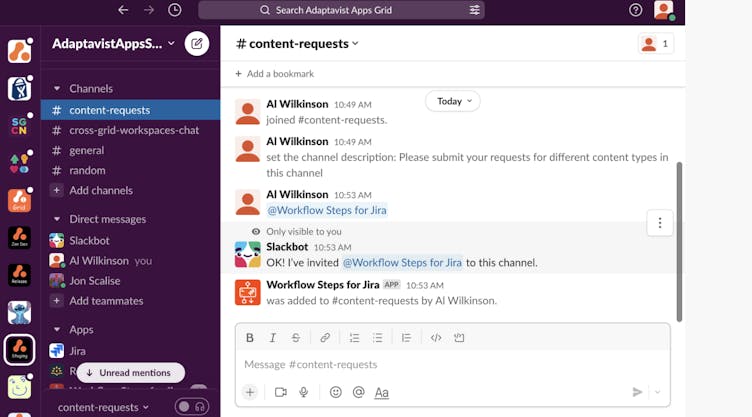Screen dimensions: 752x417
Task: Open user profile avatar in top bar
Action: click(664, 10)
